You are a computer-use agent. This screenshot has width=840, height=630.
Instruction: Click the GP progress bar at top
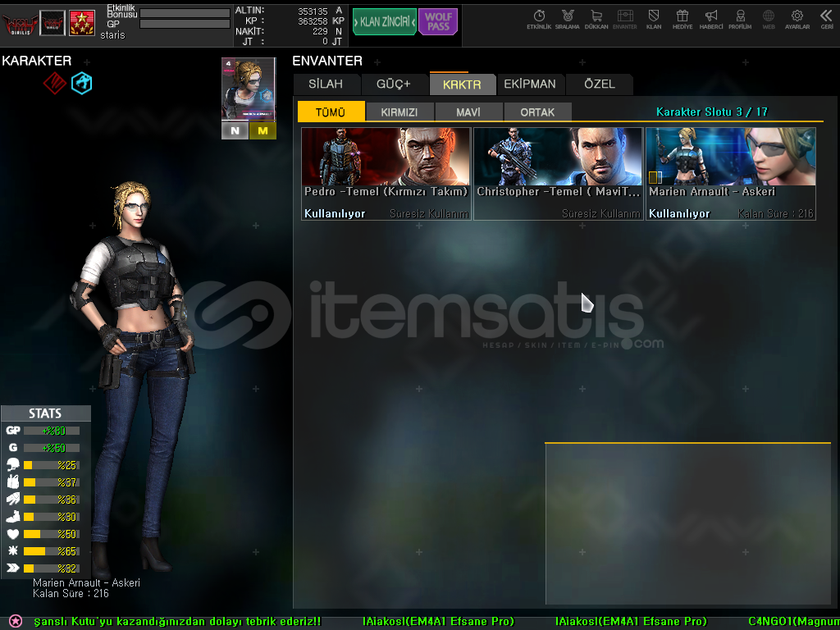pos(185,24)
